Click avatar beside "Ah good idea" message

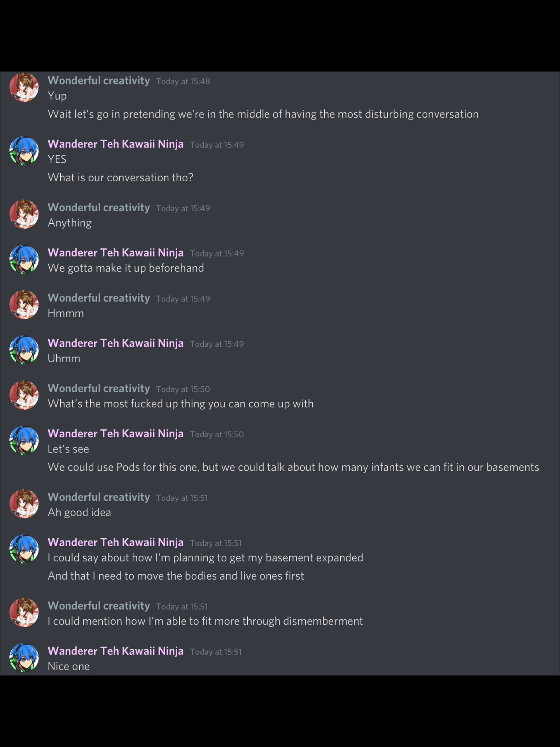coord(24,504)
